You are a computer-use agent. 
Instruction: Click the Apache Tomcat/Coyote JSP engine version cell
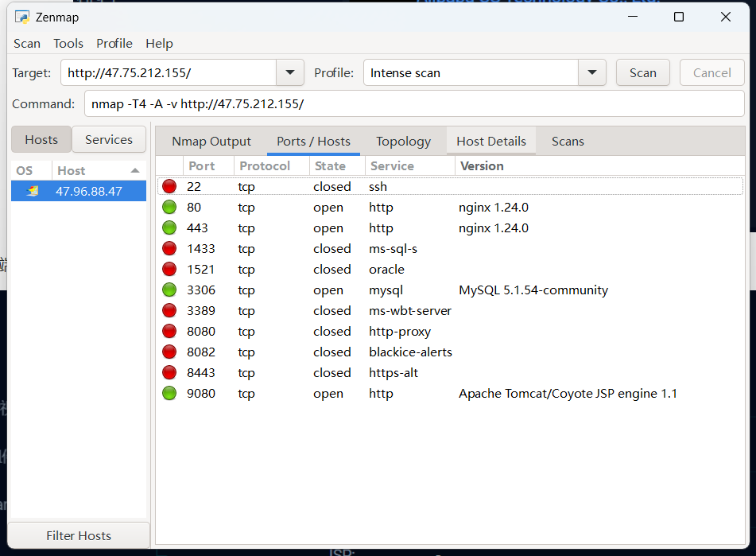point(568,394)
